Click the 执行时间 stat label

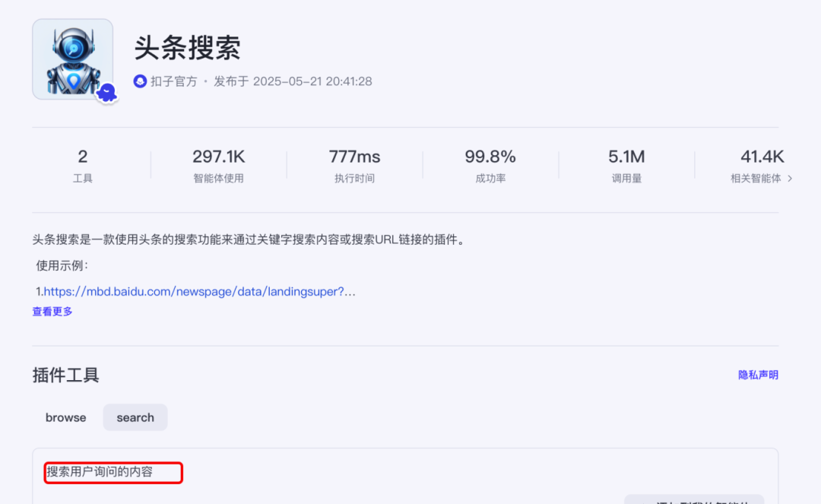354,179
